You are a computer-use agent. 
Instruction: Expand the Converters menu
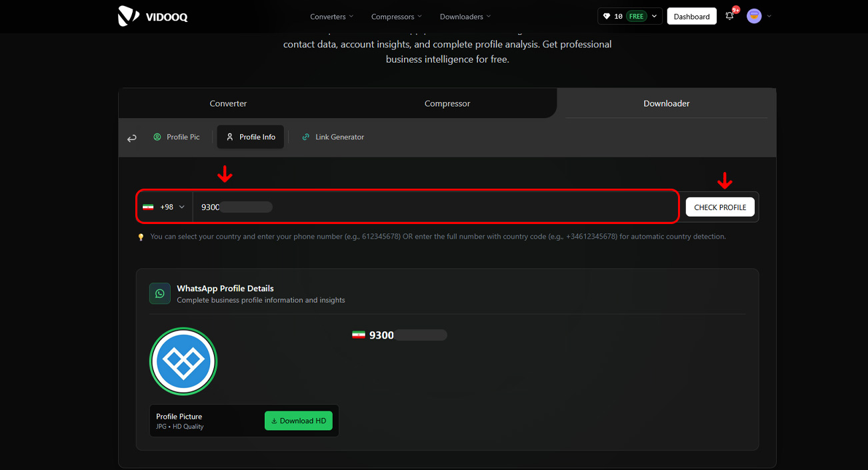pos(331,17)
